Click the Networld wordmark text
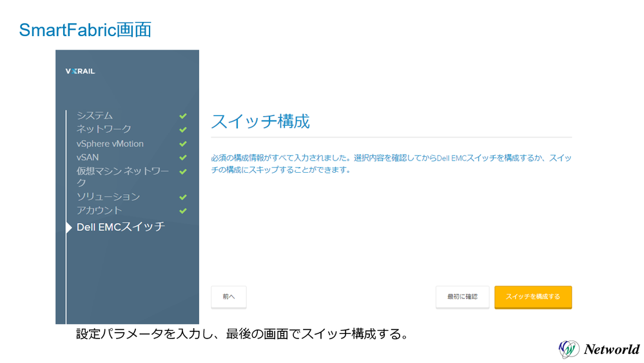The image size is (644, 363). tap(612, 349)
